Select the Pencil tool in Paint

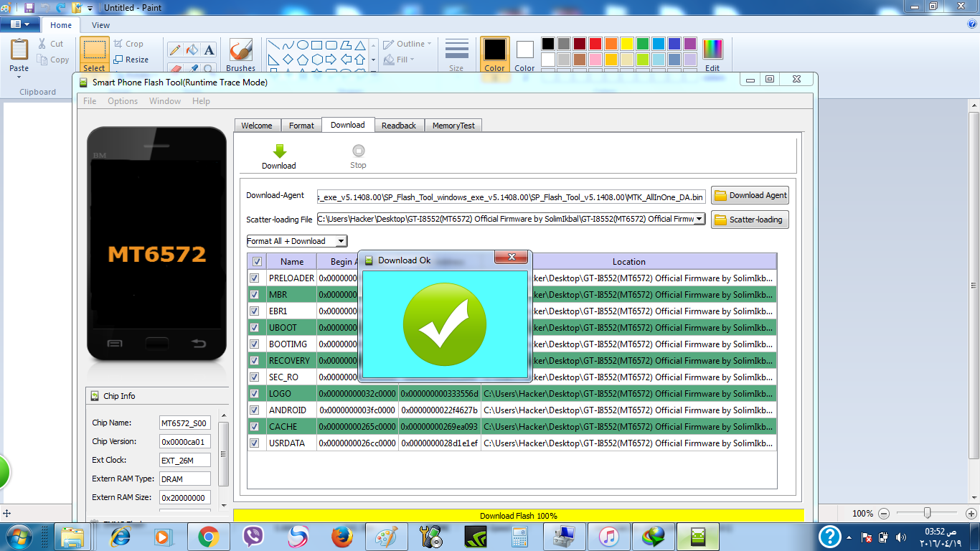point(174,50)
